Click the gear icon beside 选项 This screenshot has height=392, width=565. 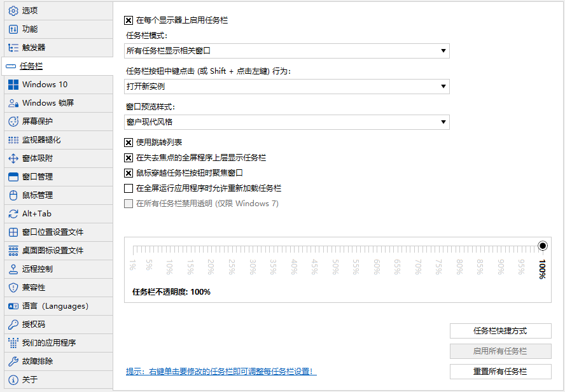point(13,11)
